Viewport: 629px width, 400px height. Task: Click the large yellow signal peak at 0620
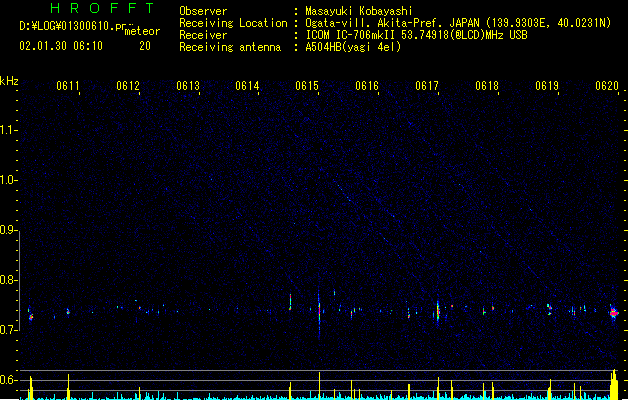point(614,384)
